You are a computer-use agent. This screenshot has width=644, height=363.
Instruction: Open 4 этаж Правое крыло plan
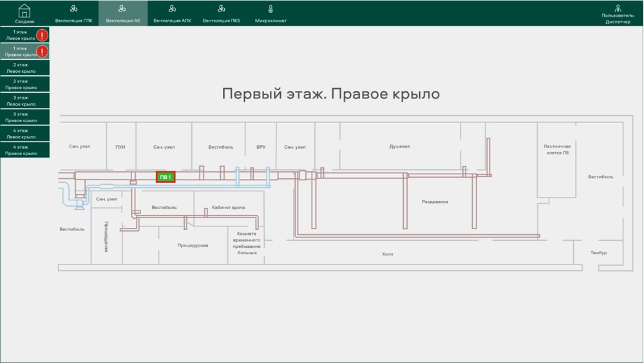(21, 151)
